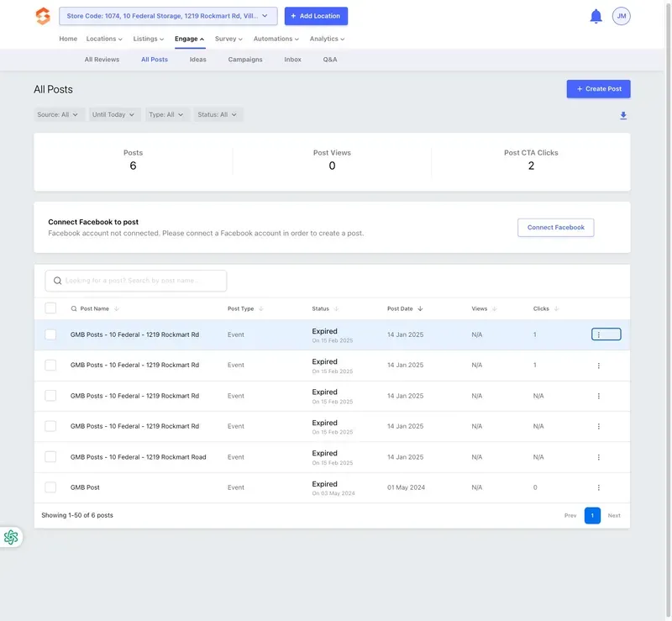
Task: Sort table by Status arrow
Action: [x=337, y=308]
